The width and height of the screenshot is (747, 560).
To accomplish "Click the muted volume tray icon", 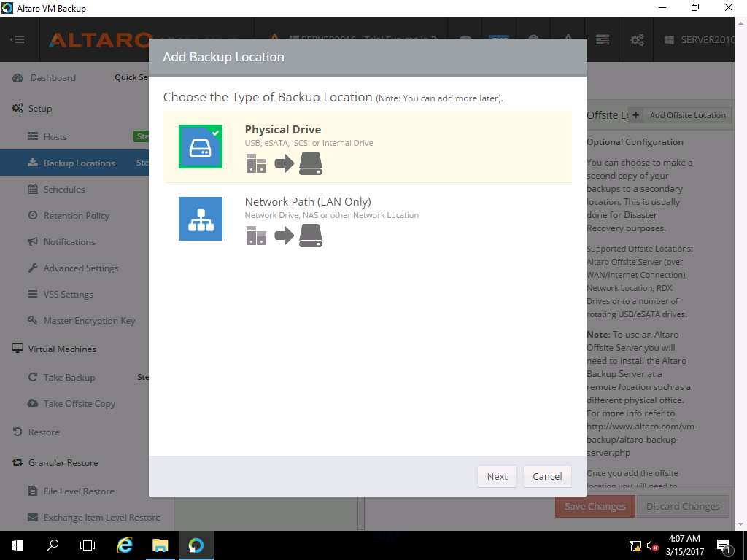I will 652,546.
